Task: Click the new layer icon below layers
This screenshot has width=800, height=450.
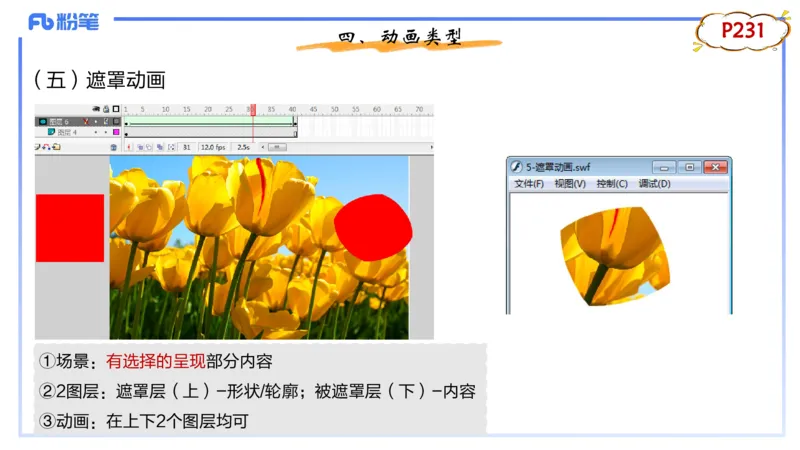Action: coord(37,147)
